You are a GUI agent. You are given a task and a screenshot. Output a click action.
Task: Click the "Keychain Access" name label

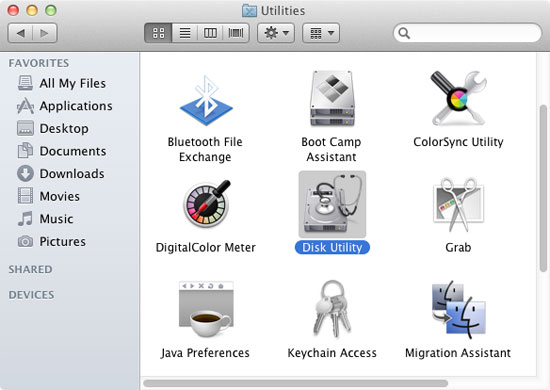click(x=332, y=353)
